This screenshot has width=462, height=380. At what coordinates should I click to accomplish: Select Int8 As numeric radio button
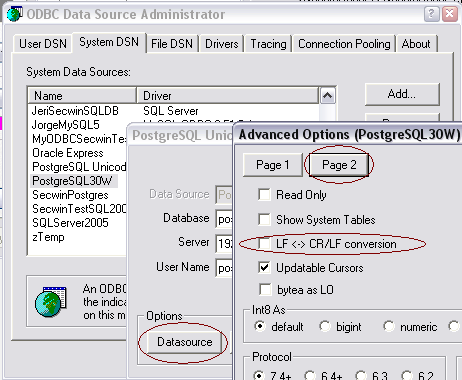coord(389,326)
